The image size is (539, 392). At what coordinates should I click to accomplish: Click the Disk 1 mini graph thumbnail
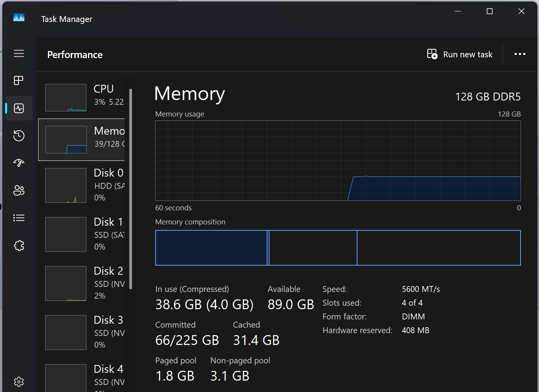(66, 234)
